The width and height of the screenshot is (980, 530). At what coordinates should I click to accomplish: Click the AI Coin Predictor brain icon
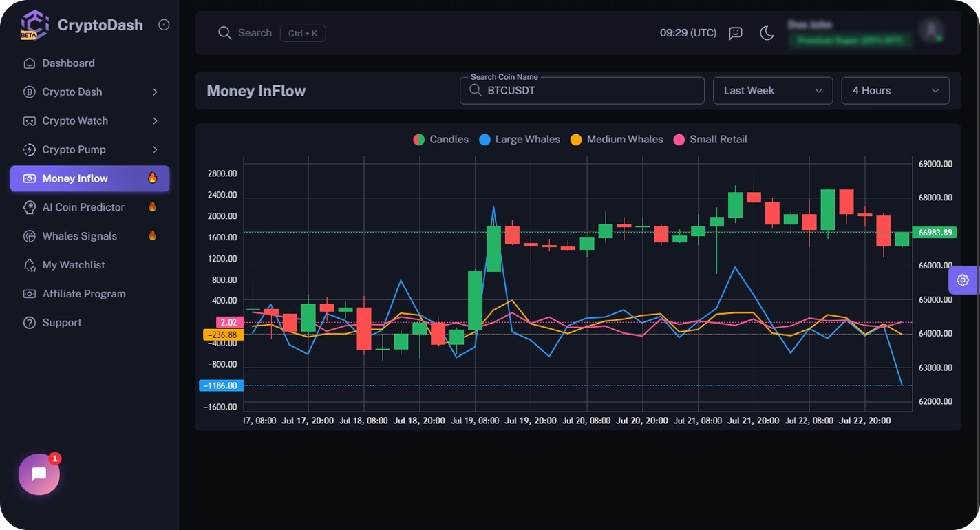[x=29, y=207]
